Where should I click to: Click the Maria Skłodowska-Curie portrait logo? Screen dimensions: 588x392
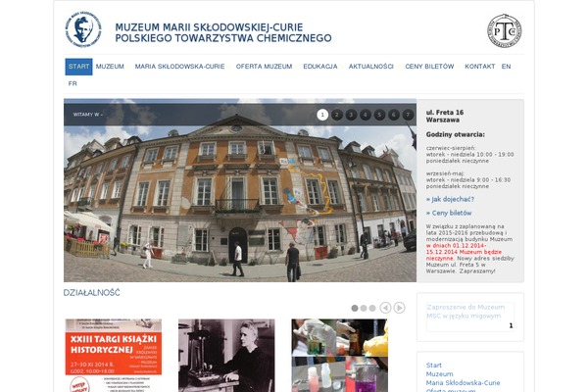pyautogui.click(x=83, y=29)
